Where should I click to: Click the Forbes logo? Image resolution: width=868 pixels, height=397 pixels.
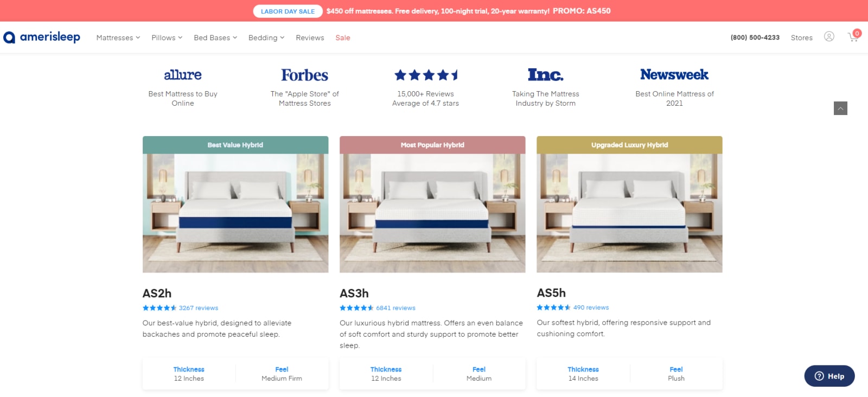tap(304, 75)
